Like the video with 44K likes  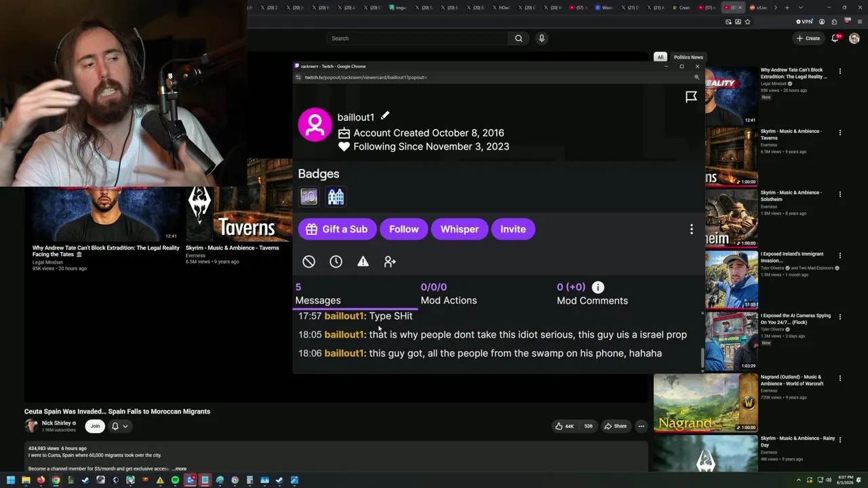(565, 426)
